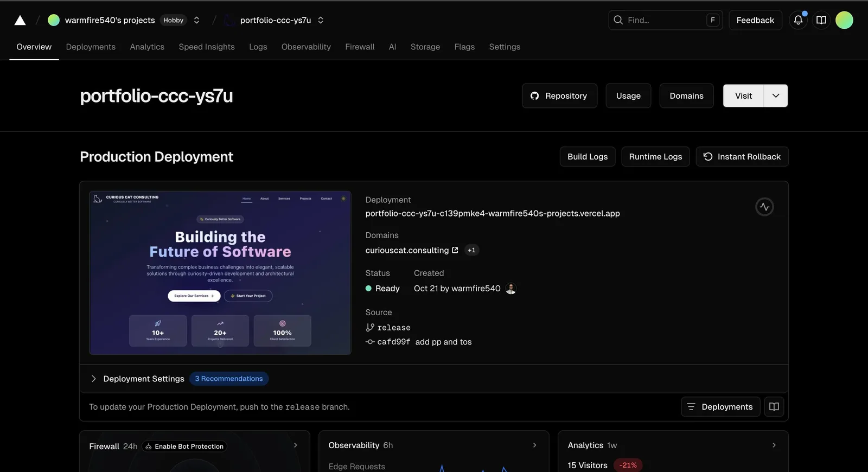This screenshot has height=472, width=868.
Task: Click the project icon before portfolio-ccc-ys7u
Action: [x=230, y=20]
